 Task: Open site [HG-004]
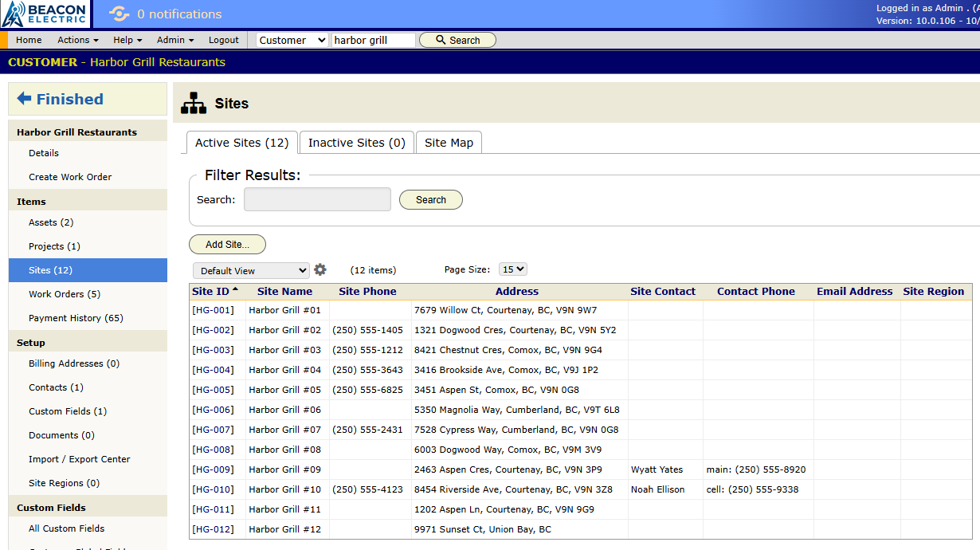pyautogui.click(x=214, y=370)
